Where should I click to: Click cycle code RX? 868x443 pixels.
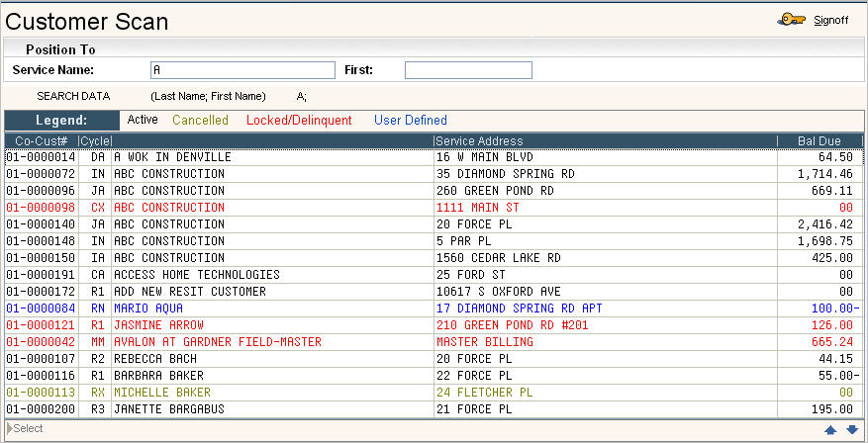[x=98, y=393]
